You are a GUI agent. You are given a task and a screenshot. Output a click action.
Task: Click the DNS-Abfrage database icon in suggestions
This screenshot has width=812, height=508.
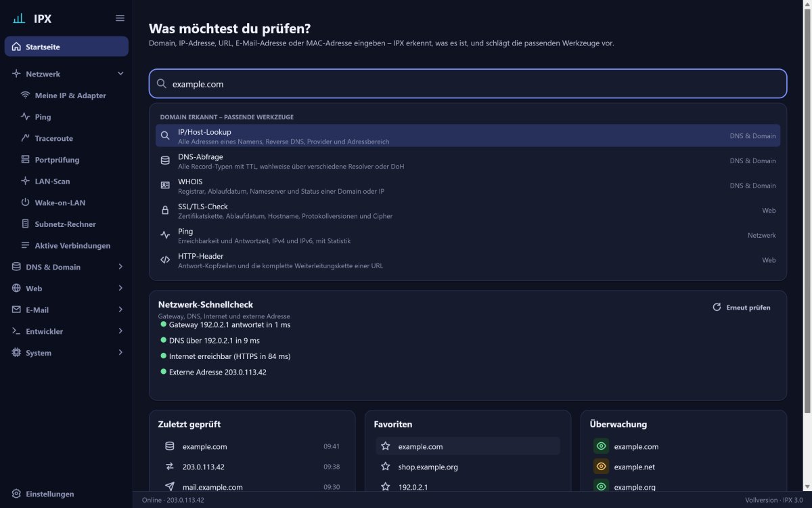pos(165,161)
